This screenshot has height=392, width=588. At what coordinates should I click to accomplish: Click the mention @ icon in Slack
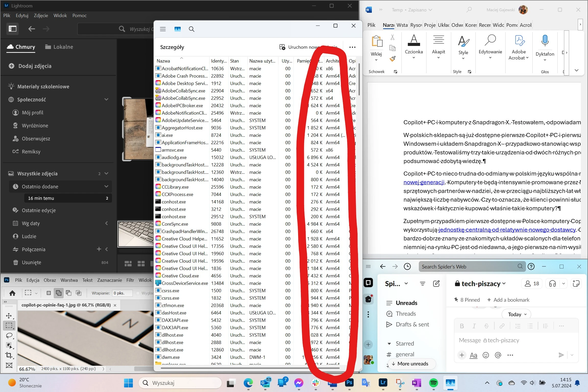(x=498, y=355)
